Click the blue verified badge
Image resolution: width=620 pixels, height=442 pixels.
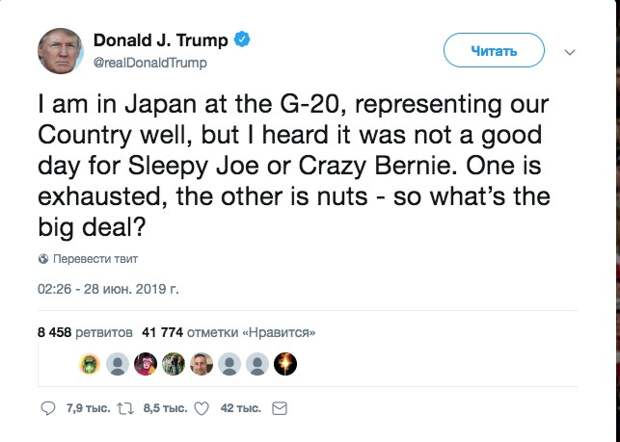click(242, 41)
